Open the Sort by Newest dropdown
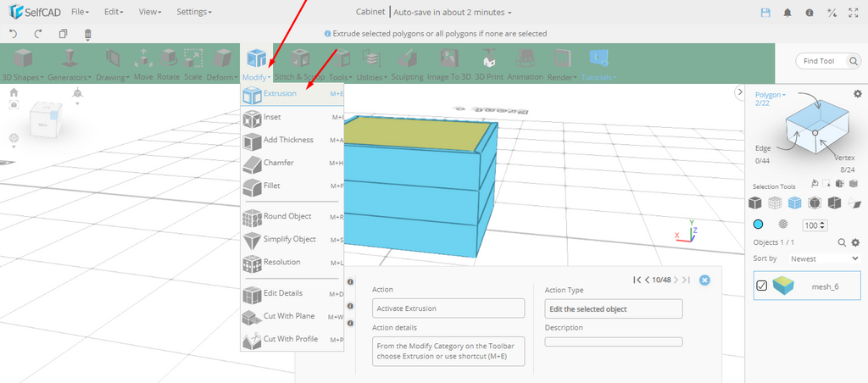This screenshot has height=383, width=868. [x=819, y=258]
